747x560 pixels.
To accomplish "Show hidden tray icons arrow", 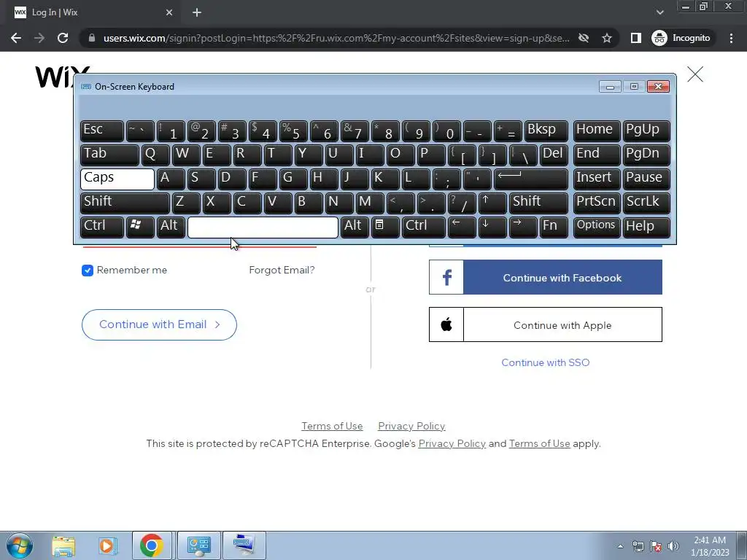I will [620, 546].
